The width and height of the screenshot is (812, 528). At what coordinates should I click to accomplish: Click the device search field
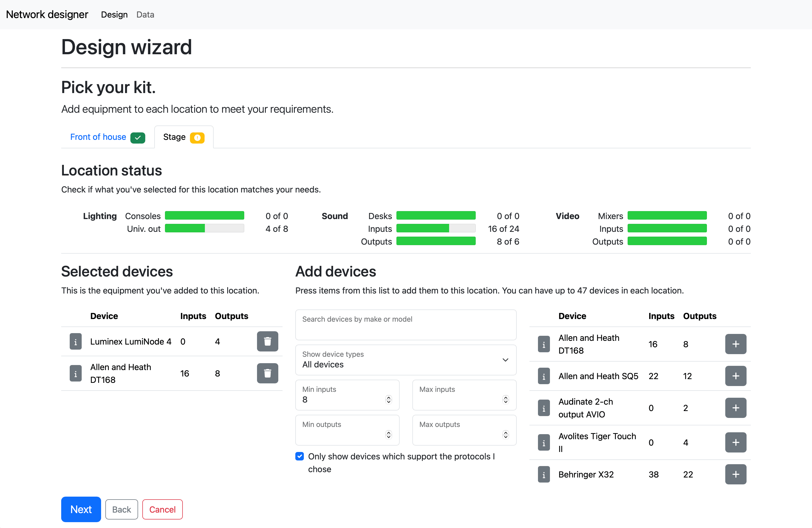(406, 325)
